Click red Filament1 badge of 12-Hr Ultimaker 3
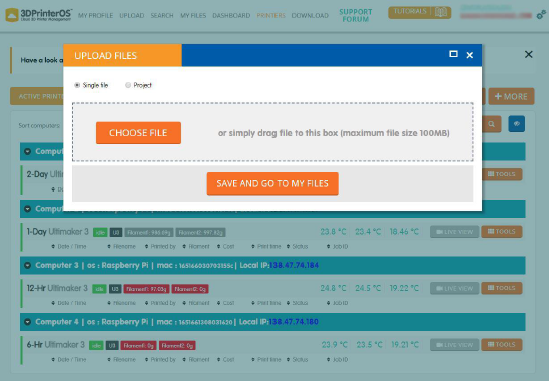Screen dimensions: 549x381 [x=146, y=289]
